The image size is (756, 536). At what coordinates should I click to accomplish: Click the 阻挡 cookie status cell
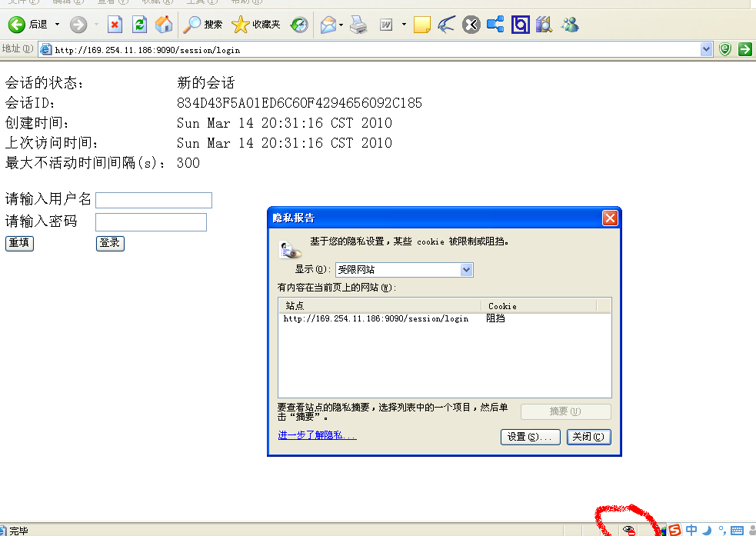pyautogui.click(x=495, y=318)
